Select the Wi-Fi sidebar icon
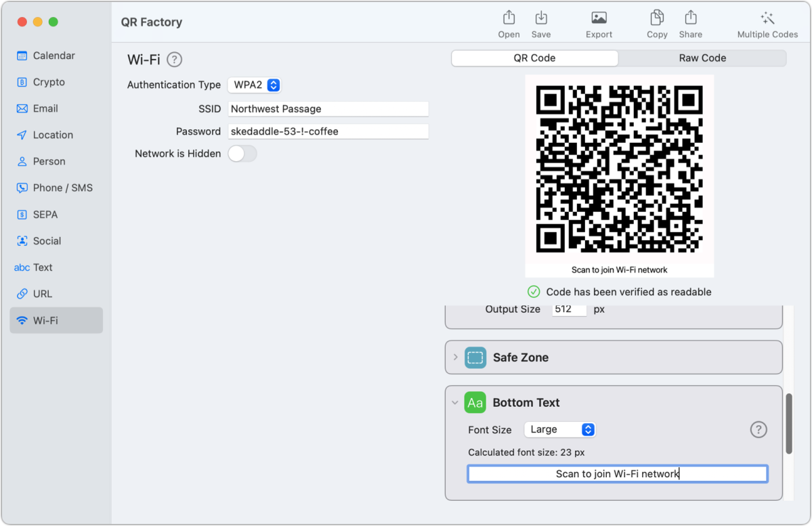The width and height of the screenshot is (812, 526). click(x=22, y=320)
